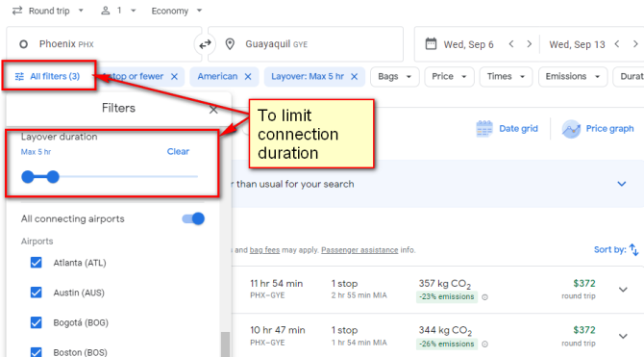Image resolution: width=644 pixels, height=357 pixels.
Task: Go to previous return date
Action: click(617, 44)
